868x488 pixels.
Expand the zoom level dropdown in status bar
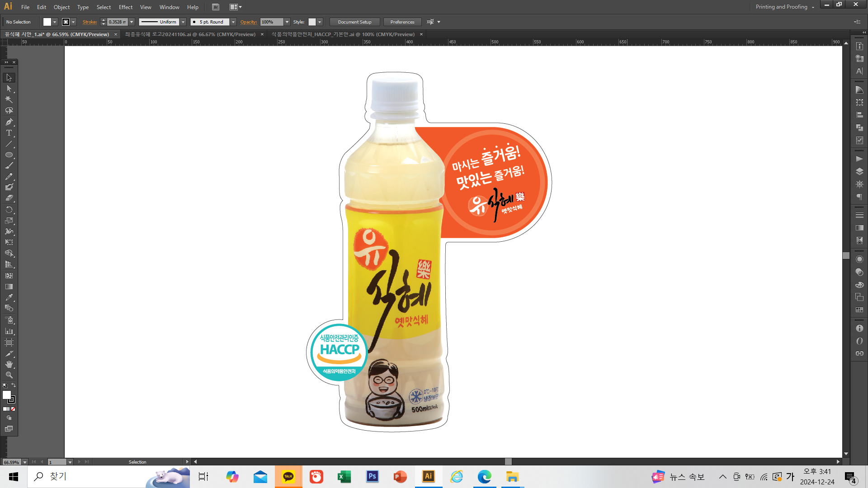pyautogui.click(x=25, y=462)
